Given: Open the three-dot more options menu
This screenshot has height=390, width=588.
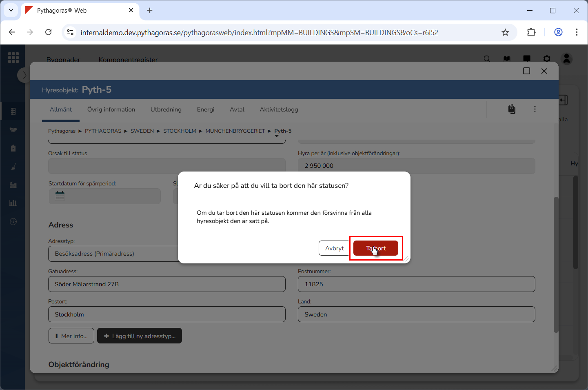Looking at the screenshot, I should [x=535, y=109].
